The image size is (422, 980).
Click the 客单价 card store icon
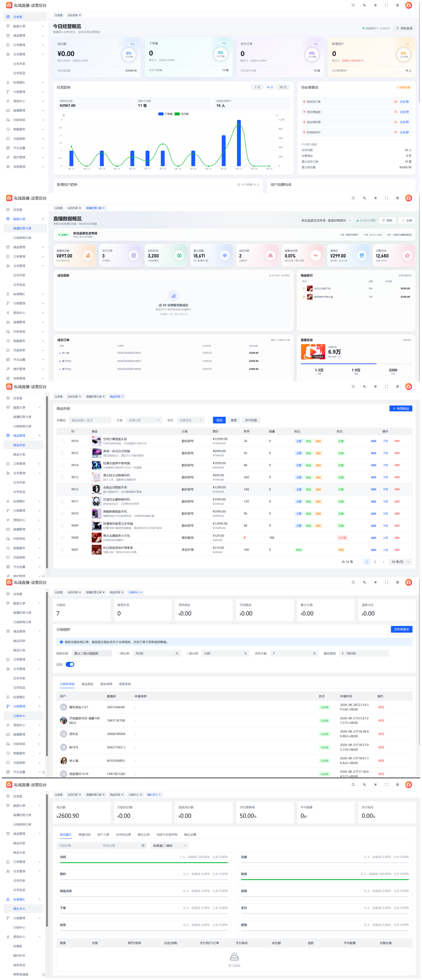362,255
